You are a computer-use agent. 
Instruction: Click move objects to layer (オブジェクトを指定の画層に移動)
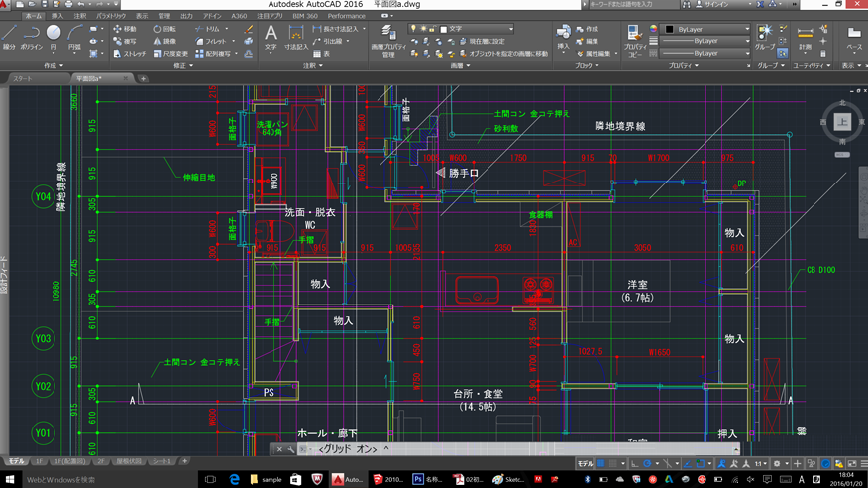coord(503,54)
